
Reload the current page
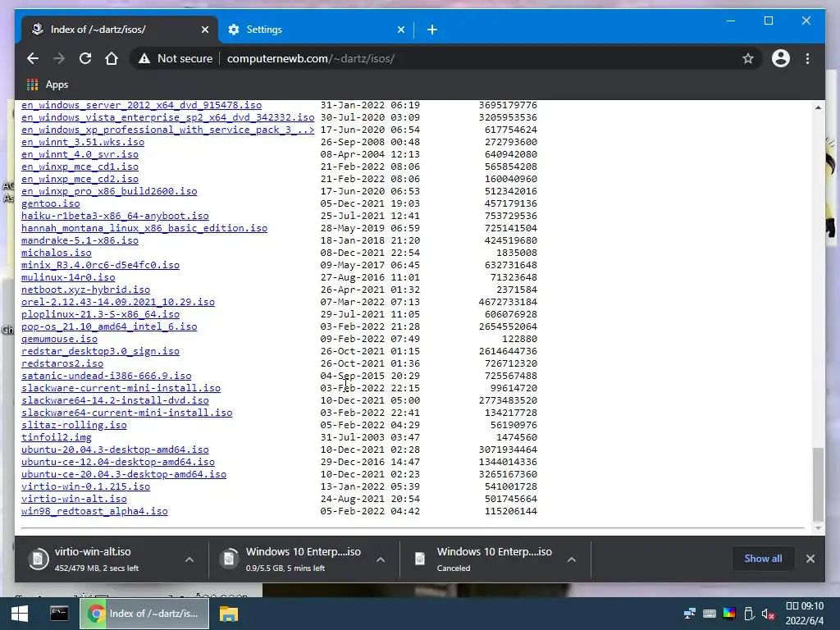click(85, 58)
